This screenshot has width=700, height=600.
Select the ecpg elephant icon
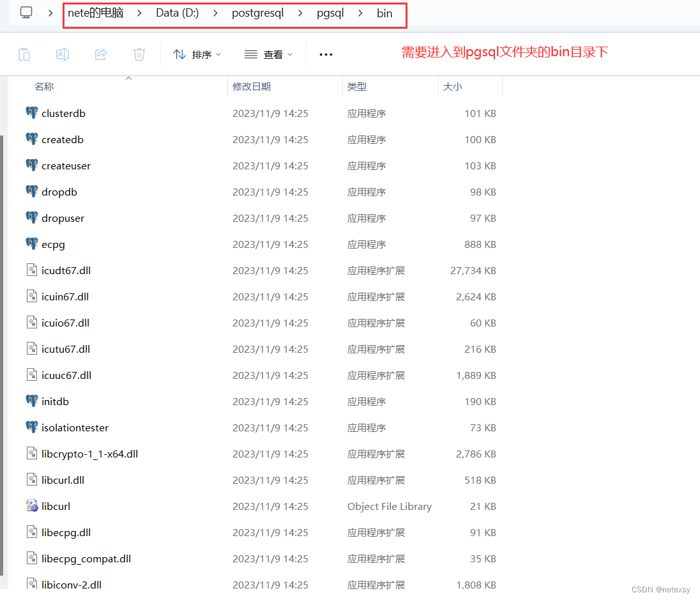coord(32,244)
